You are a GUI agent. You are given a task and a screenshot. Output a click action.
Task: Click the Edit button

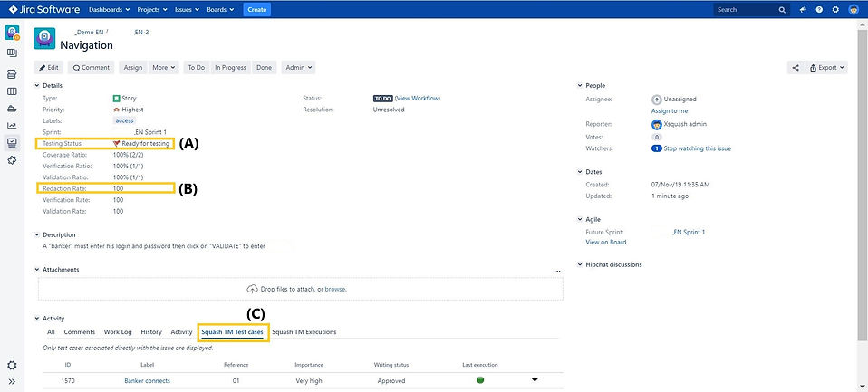49,68
